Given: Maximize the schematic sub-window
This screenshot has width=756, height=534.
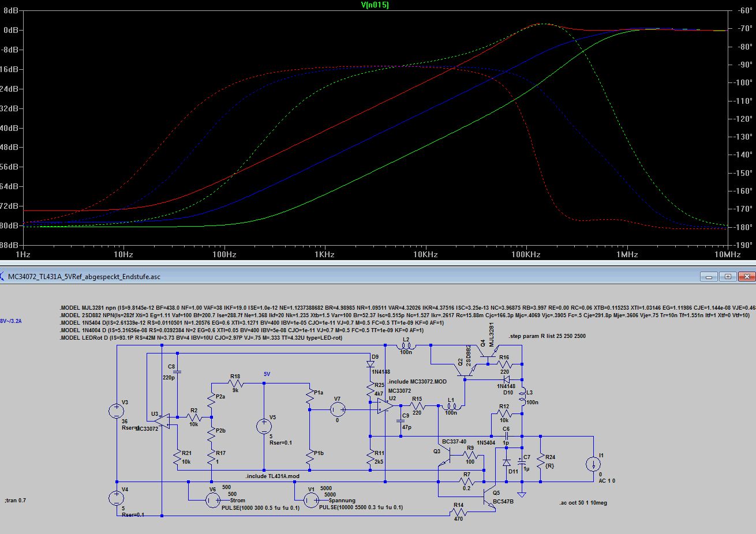Looking at the screenshot, I should point(728,277).
